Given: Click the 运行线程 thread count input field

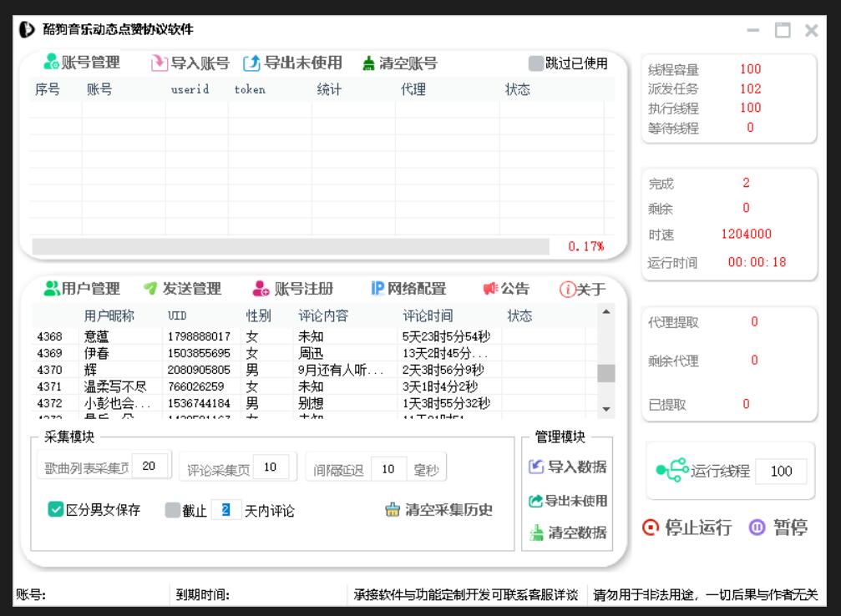Looking at the screenshot, I should tap(781, 472).
